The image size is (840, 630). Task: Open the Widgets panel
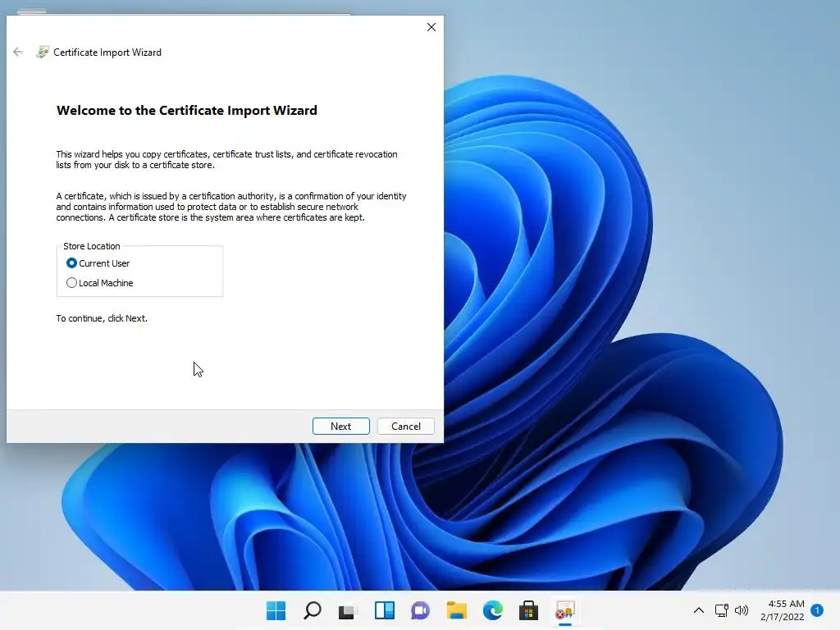click(384, 610)
